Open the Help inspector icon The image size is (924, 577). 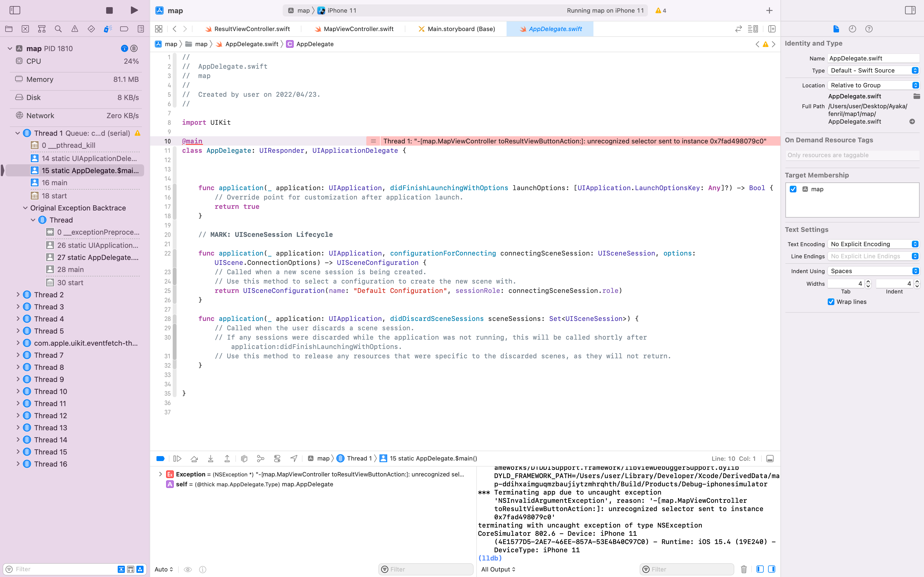tap(869, 29)
